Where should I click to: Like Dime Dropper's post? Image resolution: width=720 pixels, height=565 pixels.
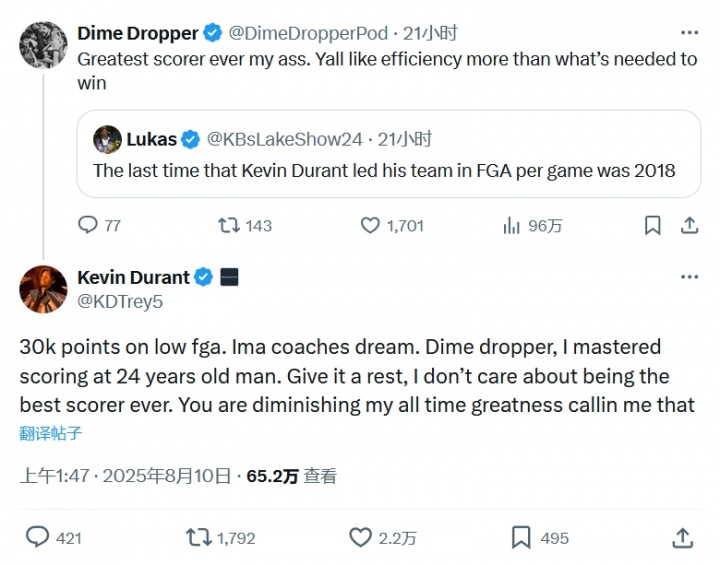pyautogui.click(x=370, y=225)
